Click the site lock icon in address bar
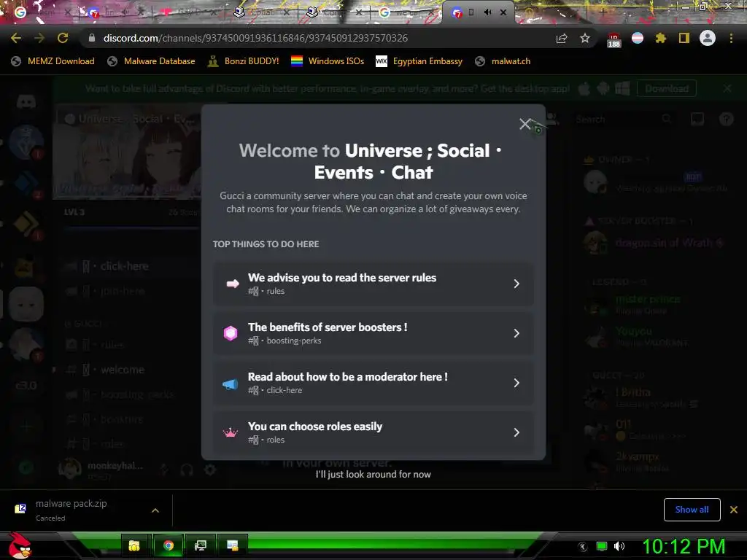This screenshot has height=560, width=747. click(x=91, y=38)
